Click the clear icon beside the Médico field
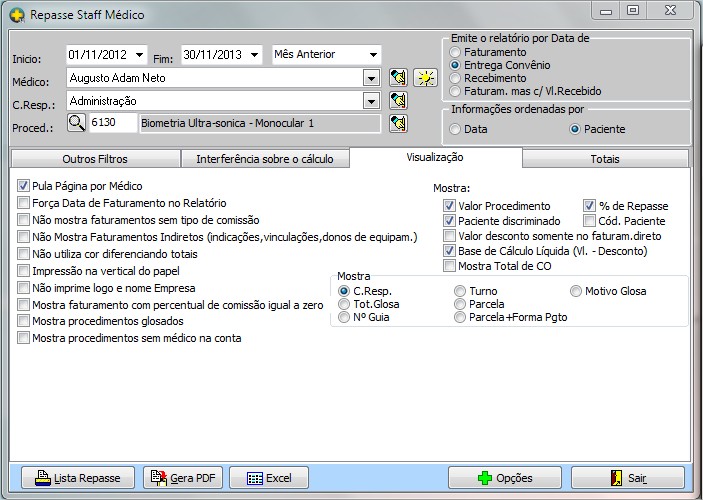The width and height of the screenshot is (703, 500). (399, 77)
